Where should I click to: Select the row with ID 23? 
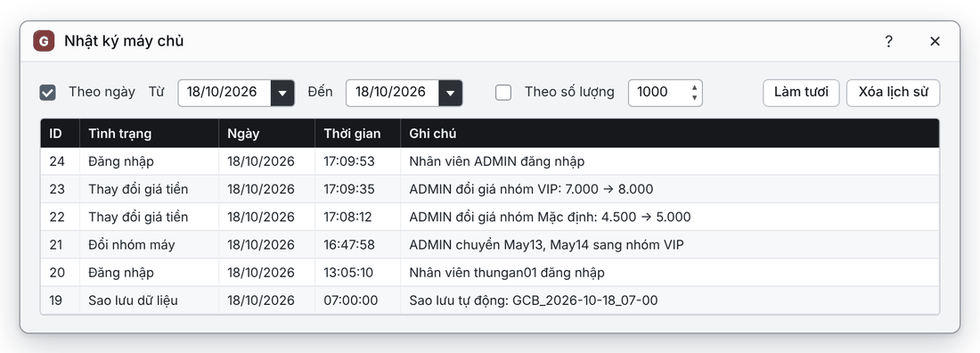pyautogui.click(x=489, y=189)
